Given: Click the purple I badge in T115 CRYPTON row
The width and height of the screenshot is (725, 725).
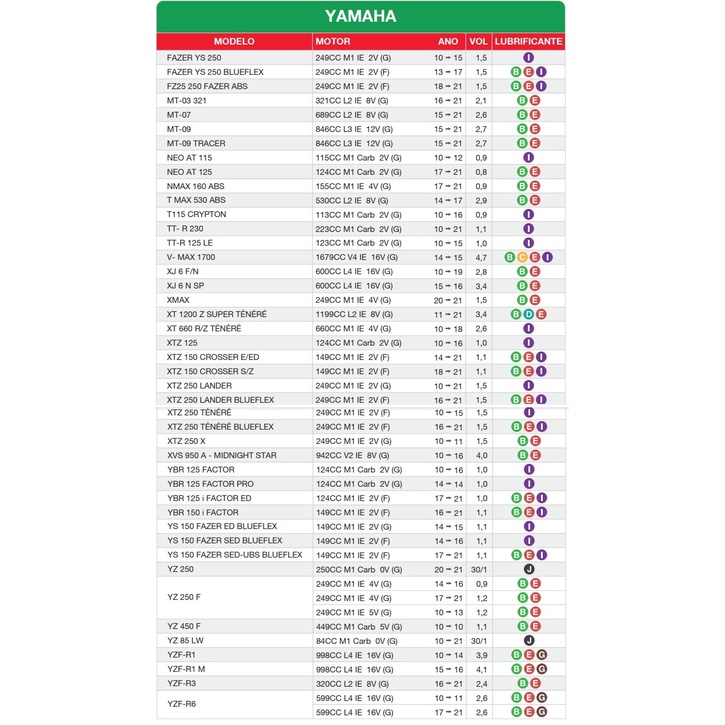Looking at the screenshot, I should [x=529, y=215].
